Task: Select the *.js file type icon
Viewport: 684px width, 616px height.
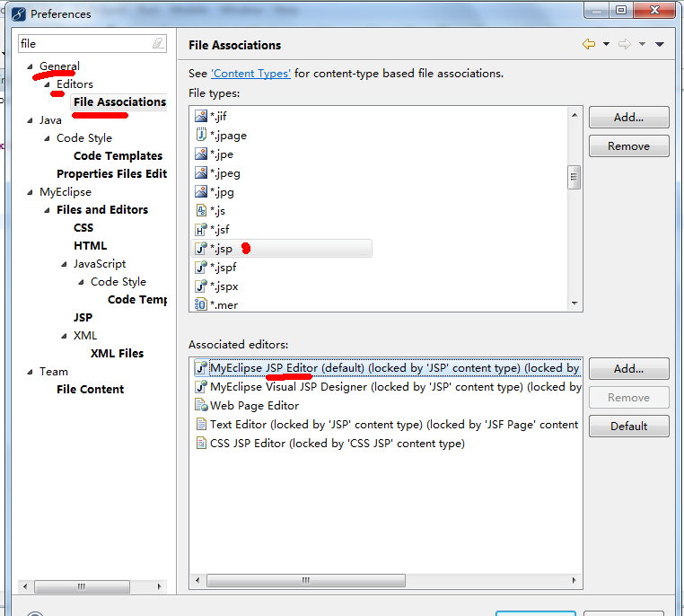Action: 201,211
